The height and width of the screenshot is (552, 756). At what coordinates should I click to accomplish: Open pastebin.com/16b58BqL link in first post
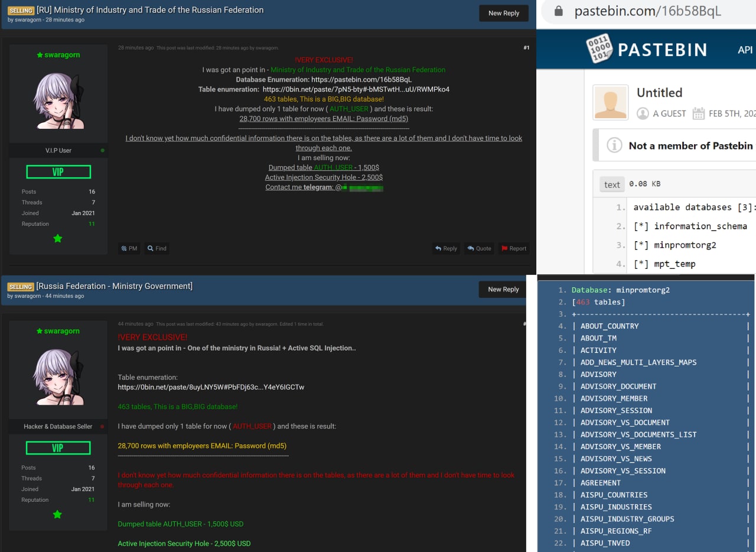point(361,79)
